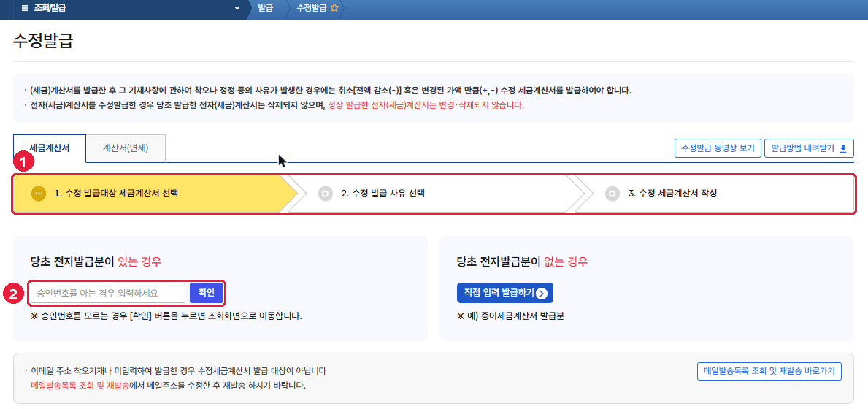This screenshot has height=409, width=868.
Task: Click red text 정상 발급한 전자(세금)계산서는 변경·삭제되지 않습니다
Action: (x=426, y=104)
